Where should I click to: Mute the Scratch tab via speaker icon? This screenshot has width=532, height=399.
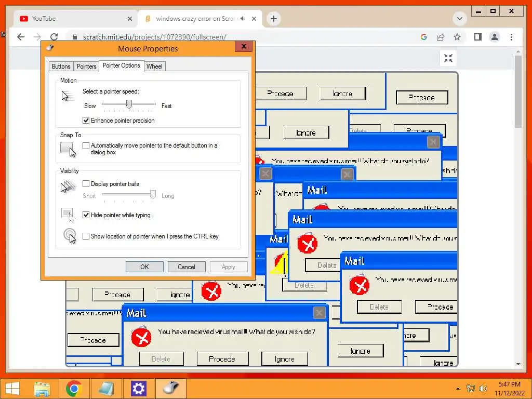[243, 19]
